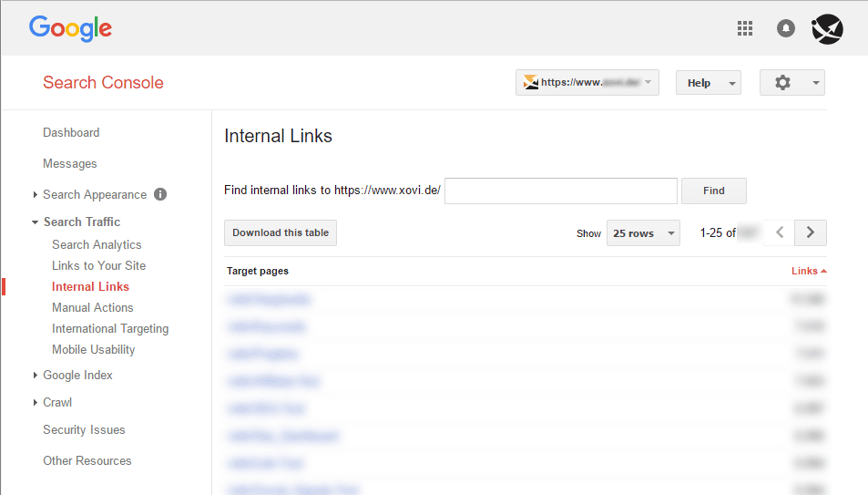Open the Messages page

70,163
